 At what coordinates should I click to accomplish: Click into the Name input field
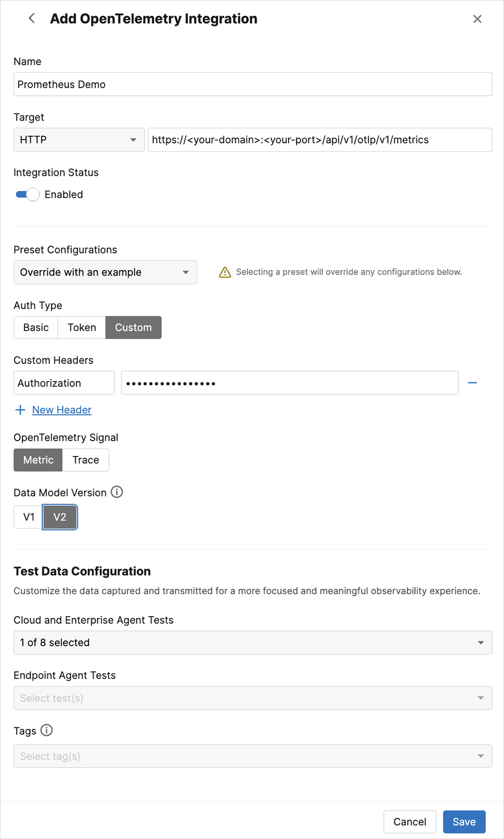tap(253, 84)
